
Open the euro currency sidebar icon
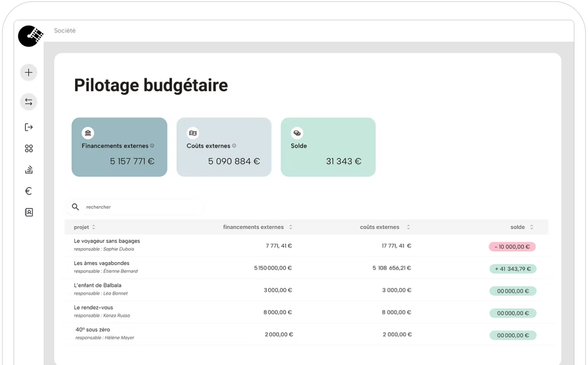(29, 191)
